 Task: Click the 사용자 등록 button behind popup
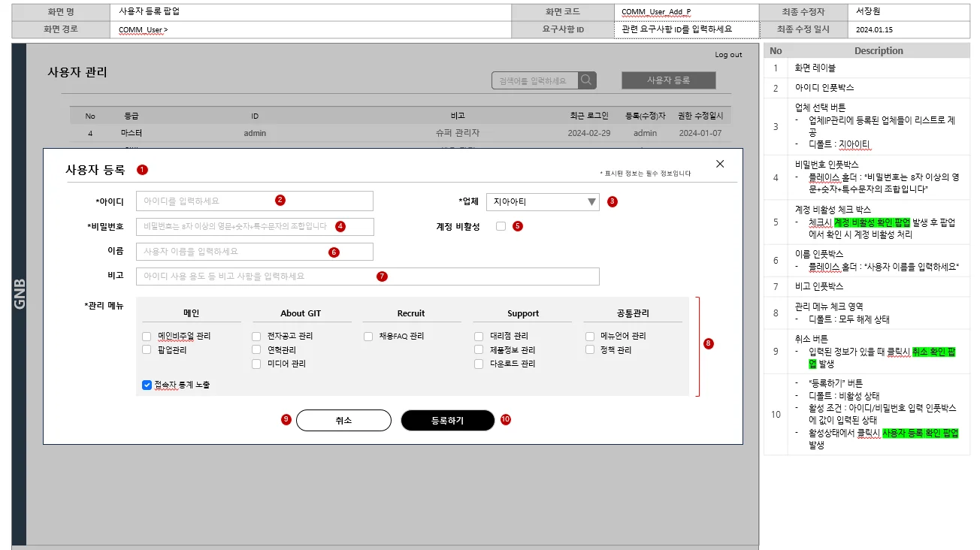[x=669, y=80]
